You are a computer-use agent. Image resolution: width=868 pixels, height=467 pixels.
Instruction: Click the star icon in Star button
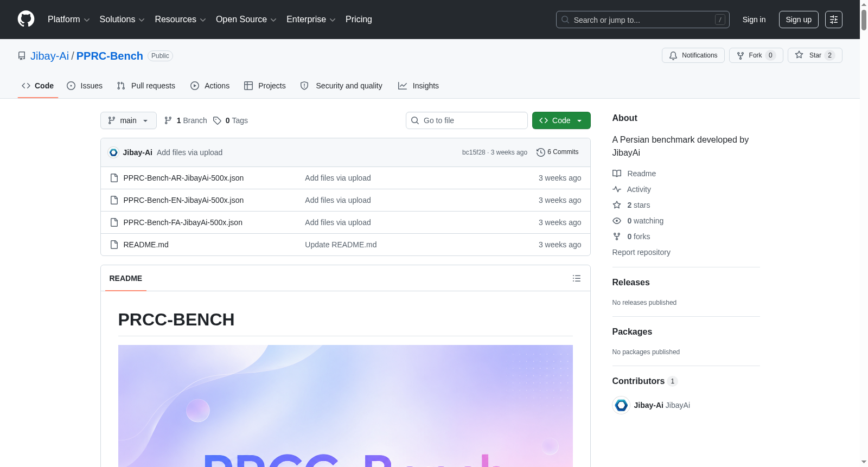coord(799,55)
